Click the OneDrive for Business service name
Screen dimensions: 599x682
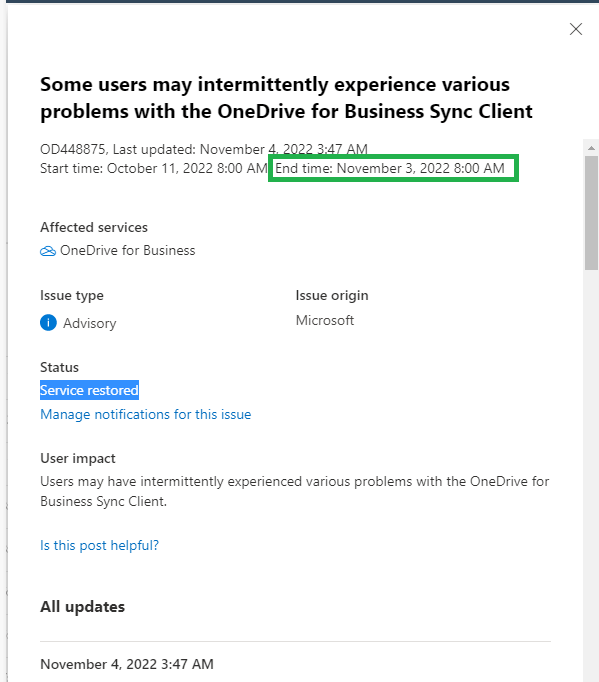[x=128, y=251]
